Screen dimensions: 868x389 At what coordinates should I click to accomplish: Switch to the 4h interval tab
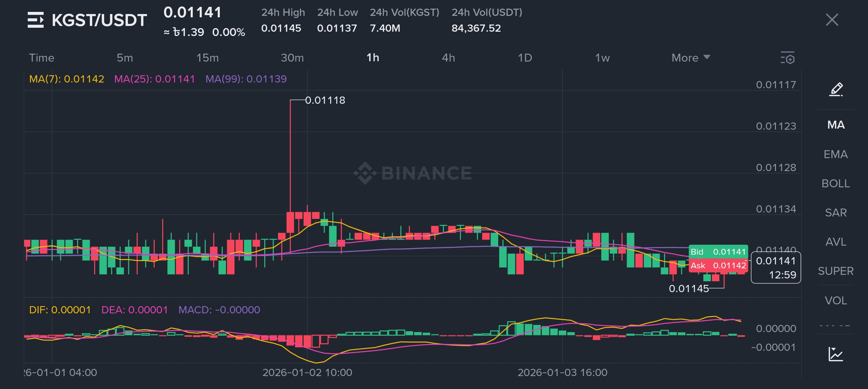coord(448,58)
